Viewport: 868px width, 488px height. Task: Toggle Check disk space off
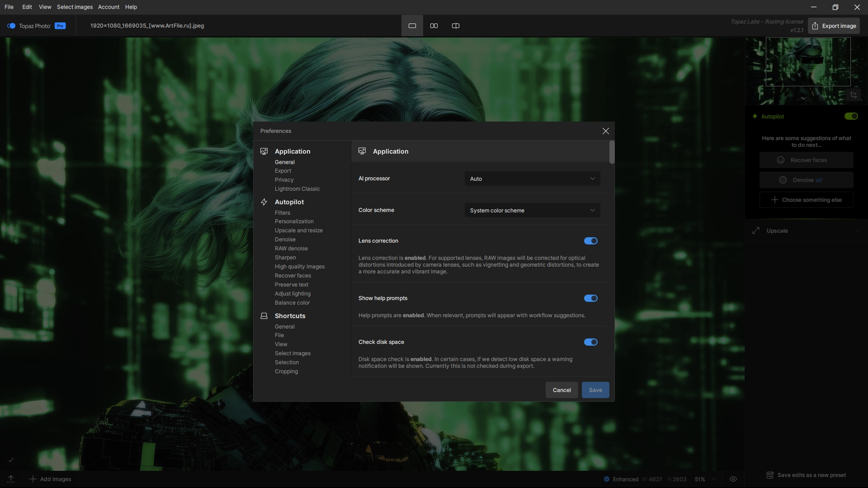coord(590,342)
